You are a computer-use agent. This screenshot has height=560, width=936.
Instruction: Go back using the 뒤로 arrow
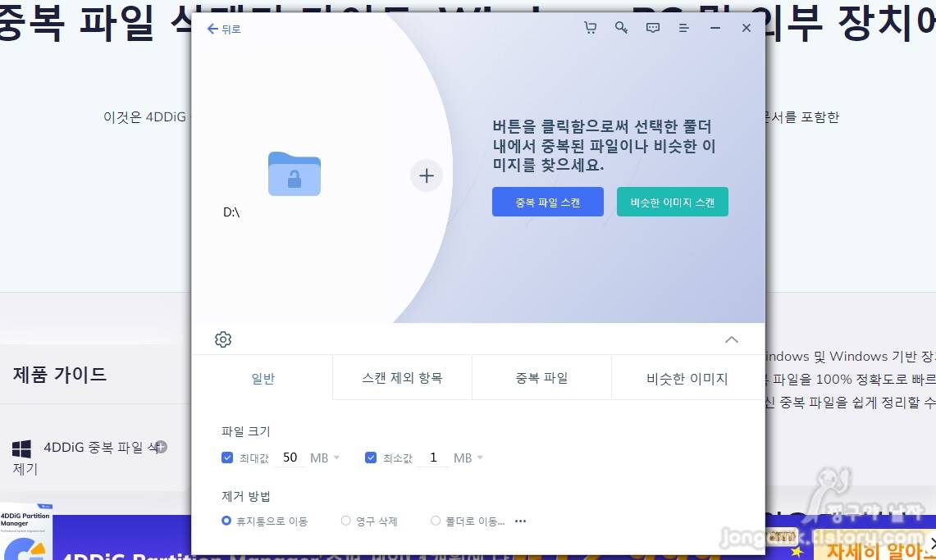pyautogui.click(x=223, y=29)
